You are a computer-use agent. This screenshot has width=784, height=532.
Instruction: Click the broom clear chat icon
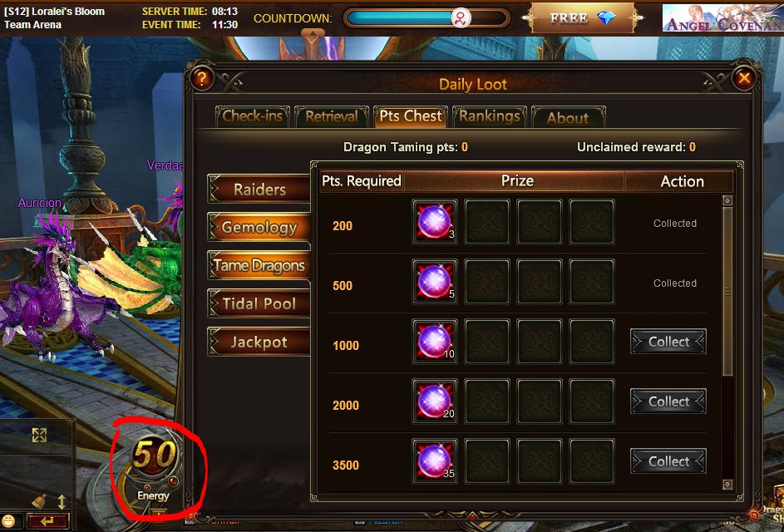tap(40, 501)
